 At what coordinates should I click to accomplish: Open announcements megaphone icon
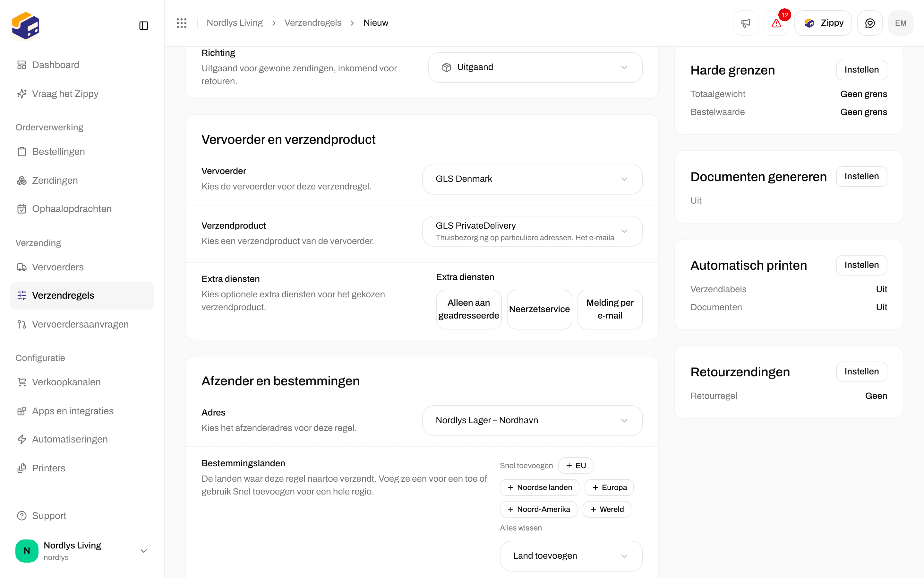[745, 23]
